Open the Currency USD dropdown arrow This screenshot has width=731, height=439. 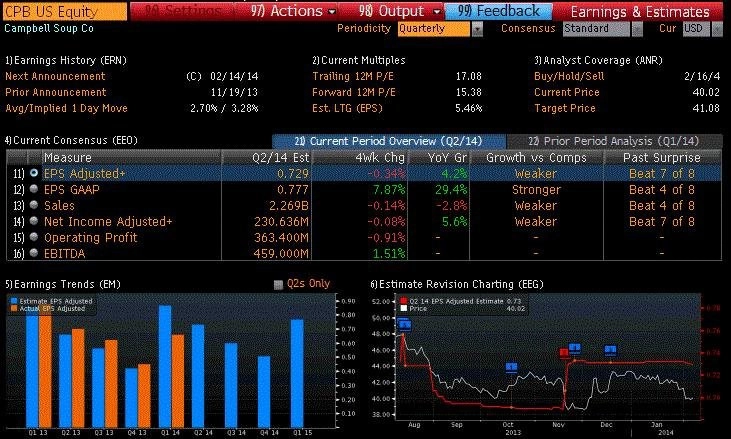coord(717,29)
